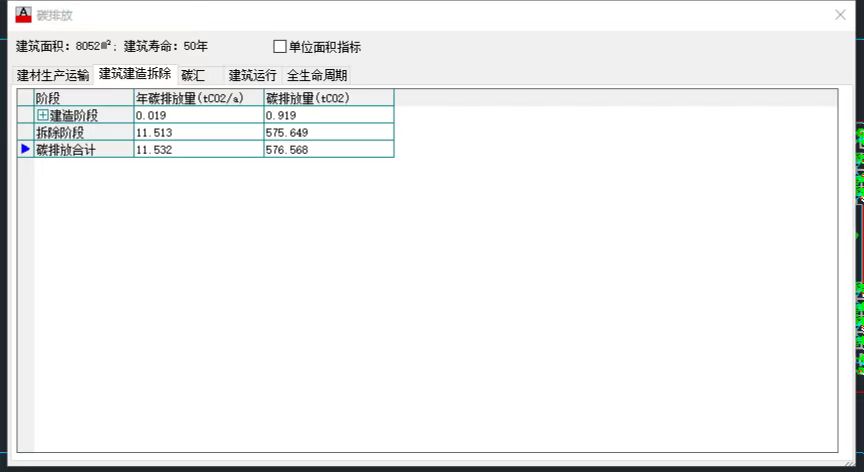The height and width of the screenshot is (472, 864).
Task: Enable the 单位面积指标 checkbox
Action: 280,46
